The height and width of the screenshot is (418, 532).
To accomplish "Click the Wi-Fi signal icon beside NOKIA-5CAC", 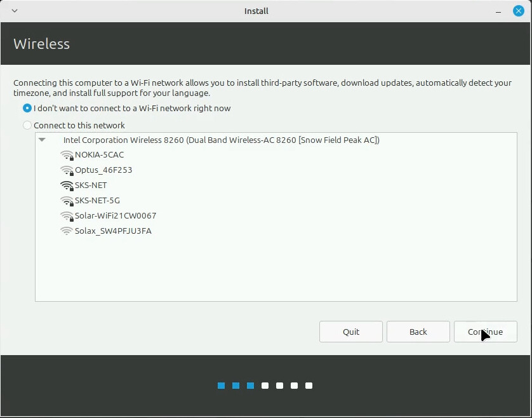I will [67, 155].
